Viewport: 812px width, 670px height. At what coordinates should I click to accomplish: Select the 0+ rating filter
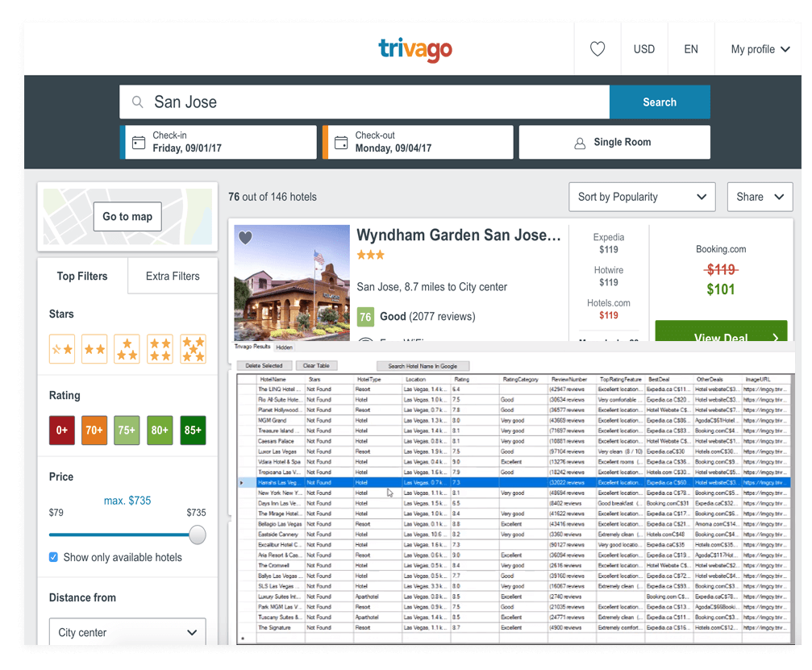62,431
